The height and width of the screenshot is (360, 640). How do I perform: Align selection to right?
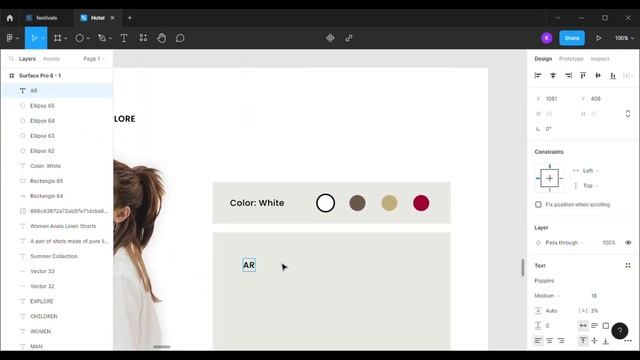pyautogui.click(x=568, y=76)
